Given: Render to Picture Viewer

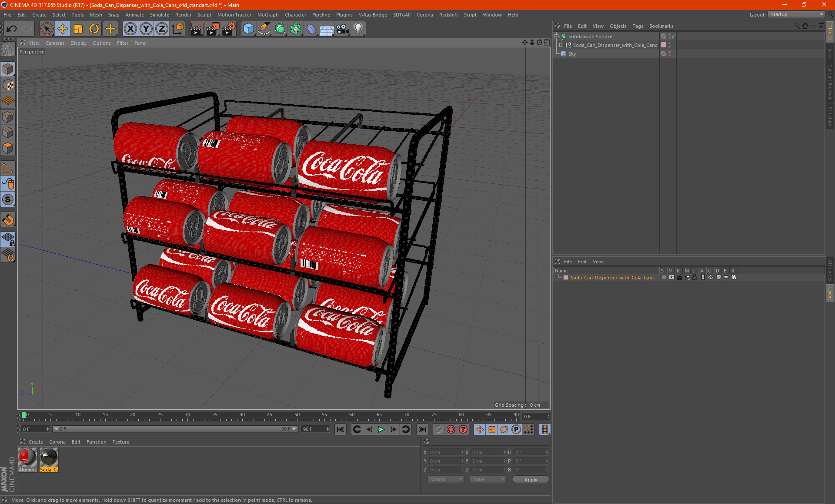Looking at the screenshot, I should 213,29.
